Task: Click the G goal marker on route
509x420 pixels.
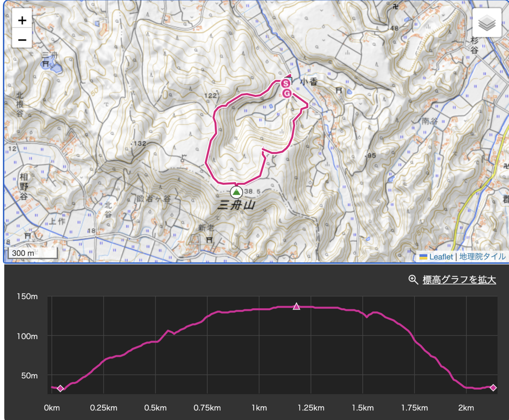Action: pos(287,93)
